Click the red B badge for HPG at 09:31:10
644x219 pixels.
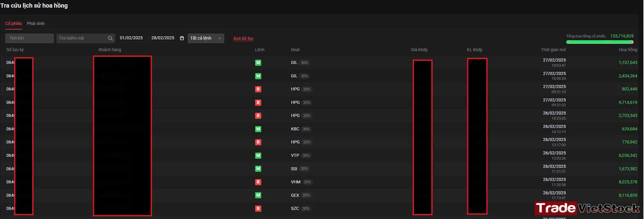(x=258, y=89)
